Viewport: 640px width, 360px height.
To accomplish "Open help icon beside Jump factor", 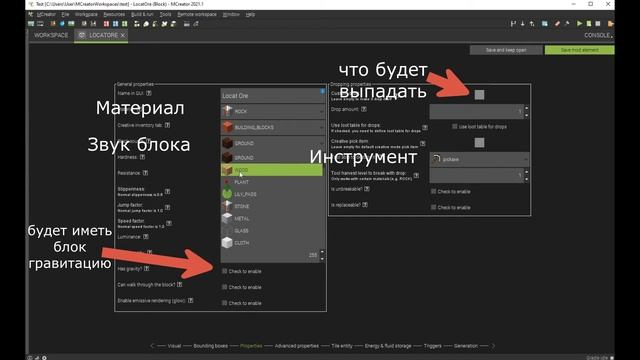I will (167, 207).
